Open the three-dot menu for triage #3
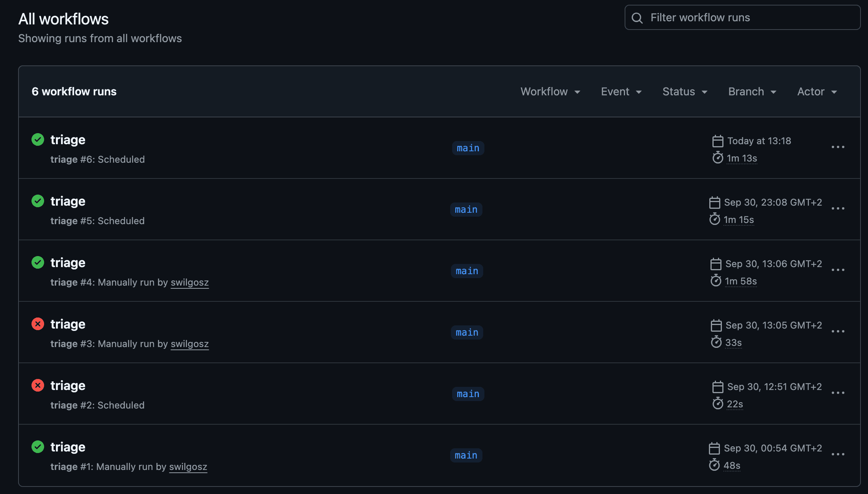 [x=838, y=331]
